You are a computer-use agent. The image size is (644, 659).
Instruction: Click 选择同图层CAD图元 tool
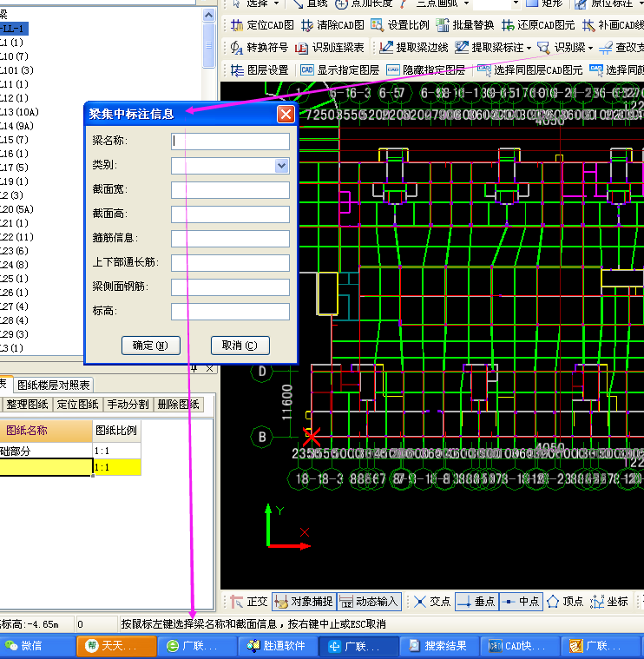pyautogui.click(x=530, y=70)
